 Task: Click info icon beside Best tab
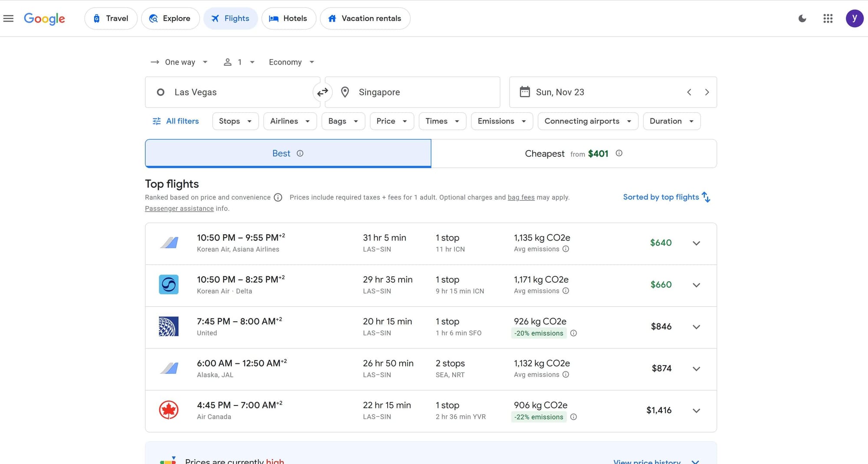click(300, 154)
